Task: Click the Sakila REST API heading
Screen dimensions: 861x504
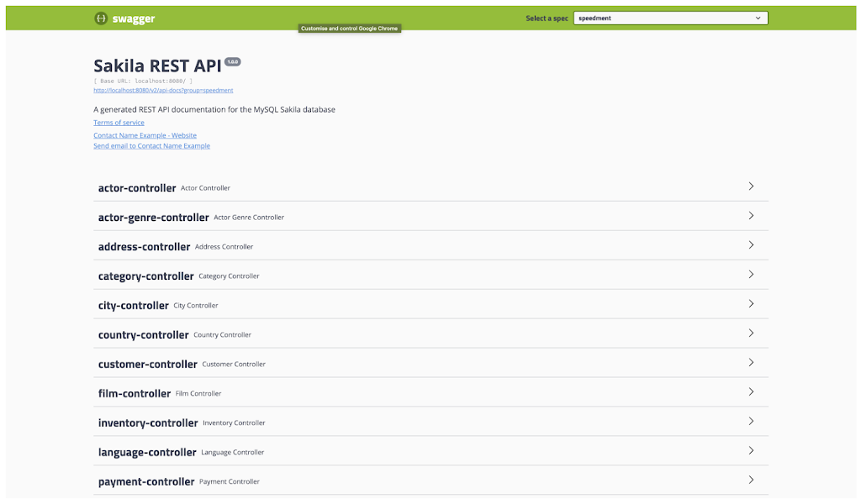Action: pos(157,66)
